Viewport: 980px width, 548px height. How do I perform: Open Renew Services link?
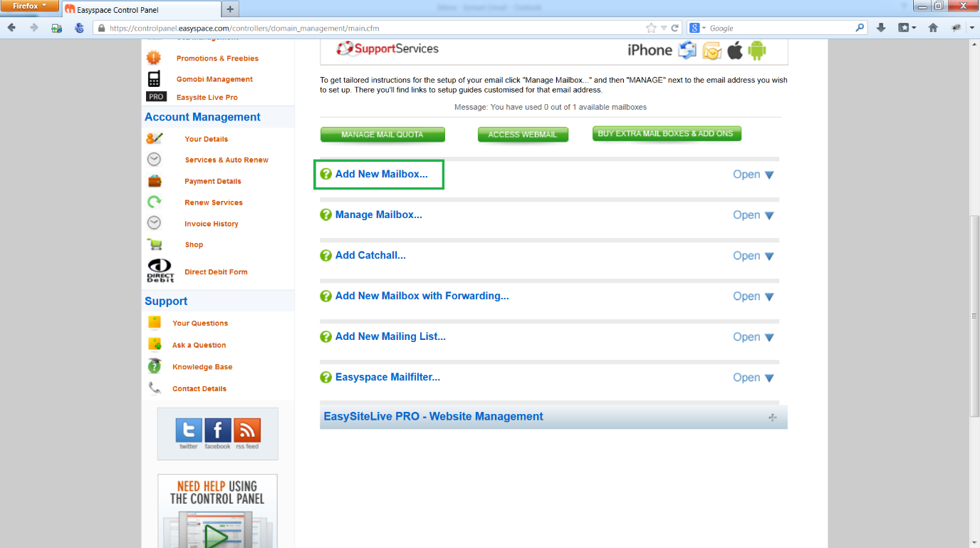point(214,202)
